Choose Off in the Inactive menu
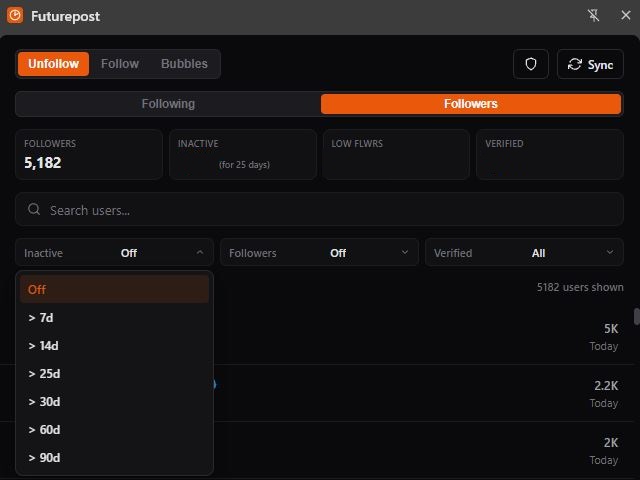Image resolution: width=640 pixels, height=480 pixels. pyautogui.click(x=114, y=289)
